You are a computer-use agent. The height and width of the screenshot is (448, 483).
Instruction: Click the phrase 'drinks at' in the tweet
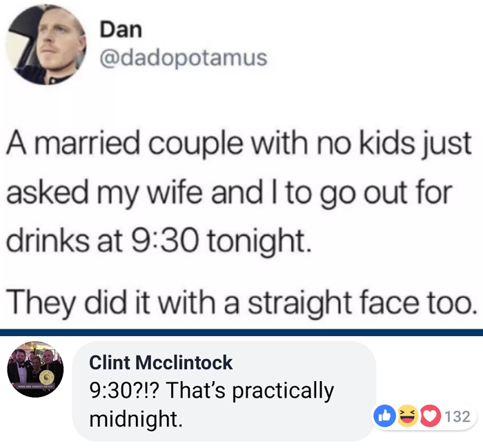point(64,240)
